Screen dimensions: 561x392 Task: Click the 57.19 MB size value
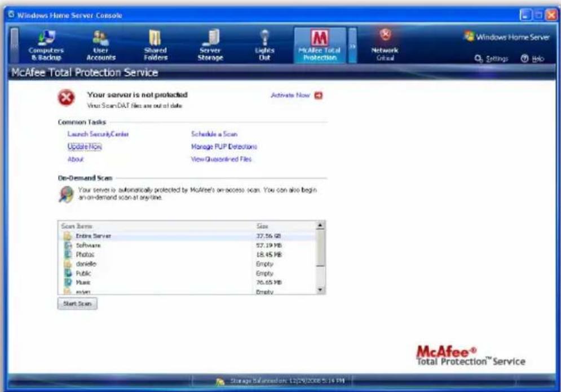(269, 245)
